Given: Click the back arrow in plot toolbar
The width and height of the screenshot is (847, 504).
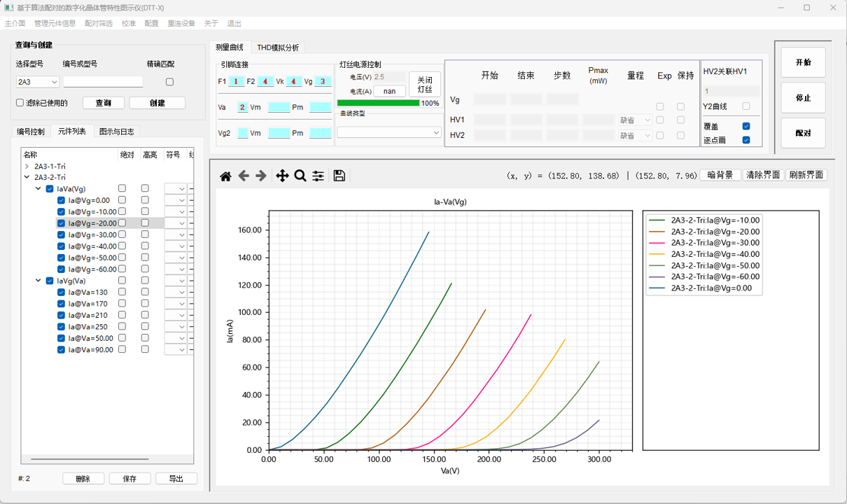Looking at the screenshot, I should pyautogui.click(x=244, y=176).
